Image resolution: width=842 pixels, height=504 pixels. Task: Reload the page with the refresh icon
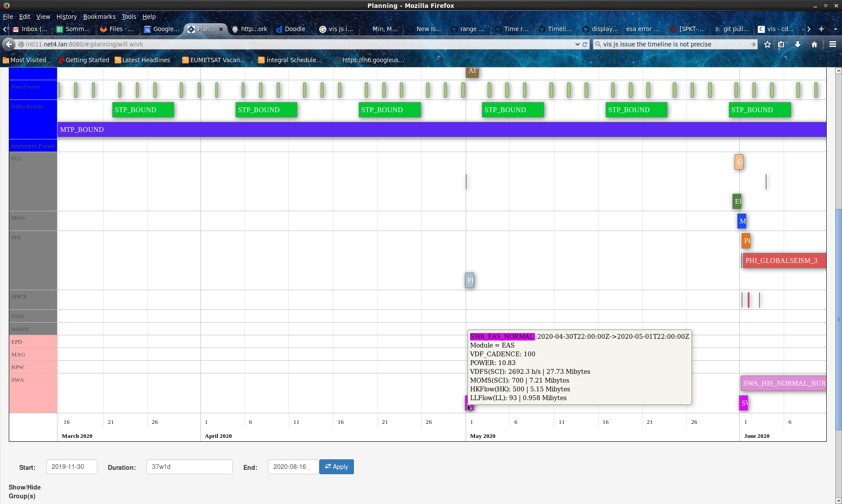point(585,44)
